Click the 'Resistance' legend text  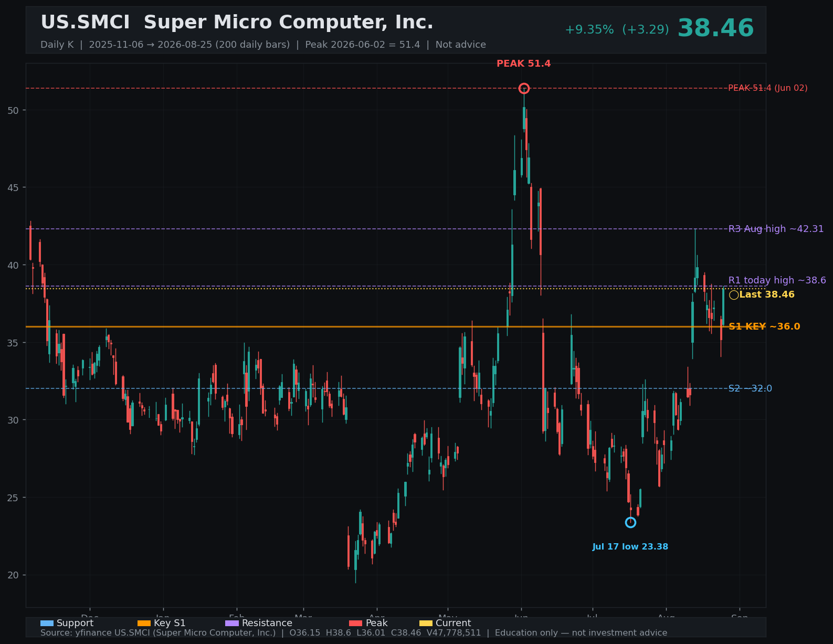[267, 623]
